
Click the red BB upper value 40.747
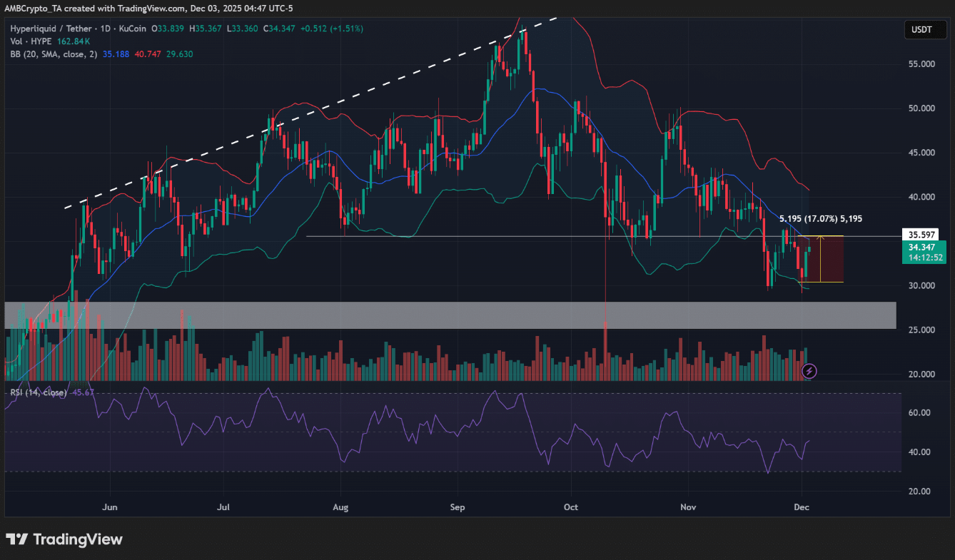[147, 54]
